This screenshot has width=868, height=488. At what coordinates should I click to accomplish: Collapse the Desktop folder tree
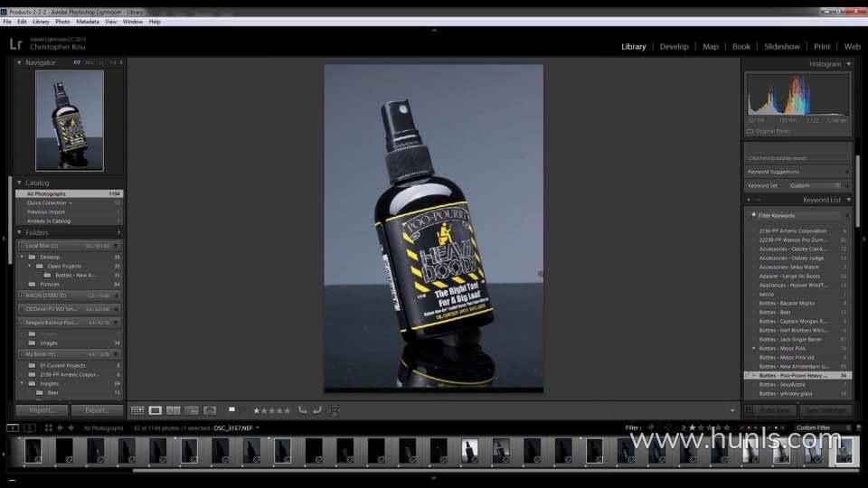[x=23, y=257]
